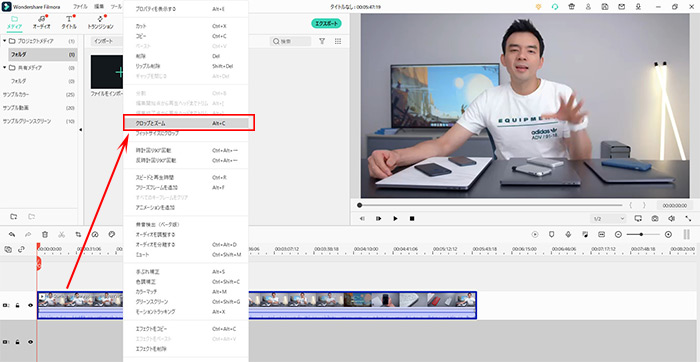
Task: Click the color palette icon
Action: click(112, 234)
